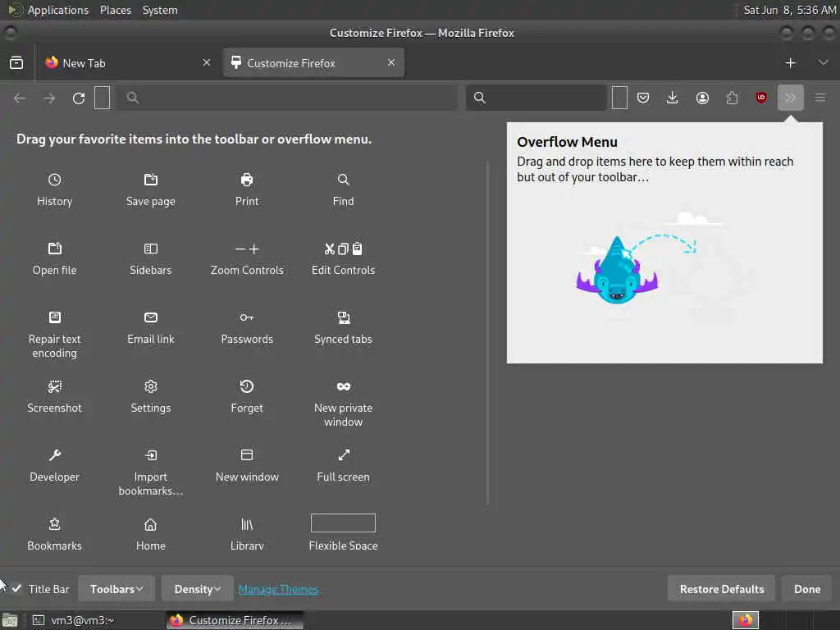
Task: Click the Account toolbar icon
Action: coord(702,98)
